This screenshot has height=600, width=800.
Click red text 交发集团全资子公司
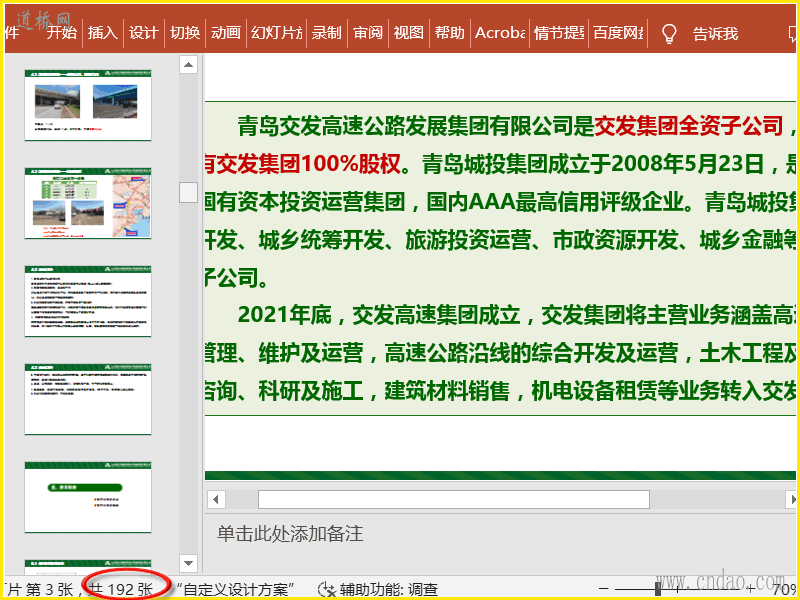689,126
